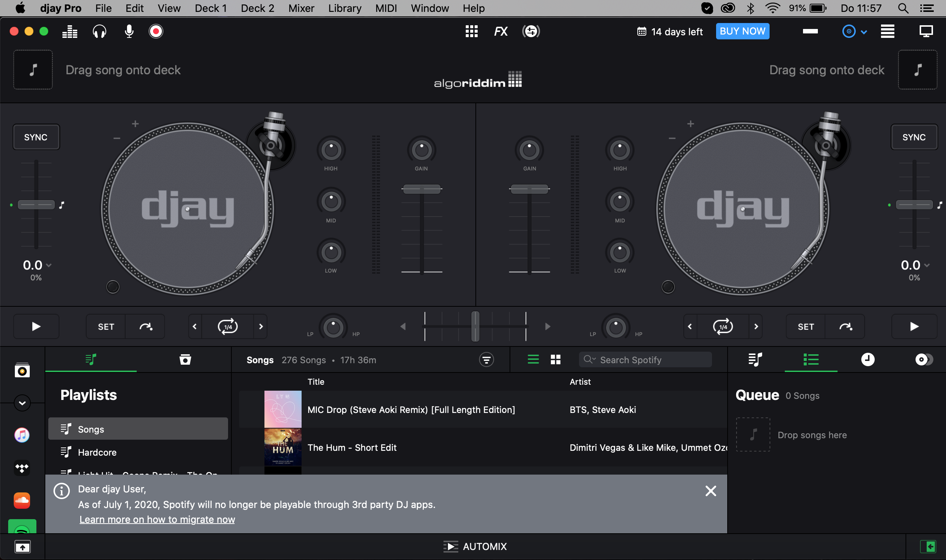946x560 pixels.
Task: Increase loop length on left deck
Action: pos(261,326)
